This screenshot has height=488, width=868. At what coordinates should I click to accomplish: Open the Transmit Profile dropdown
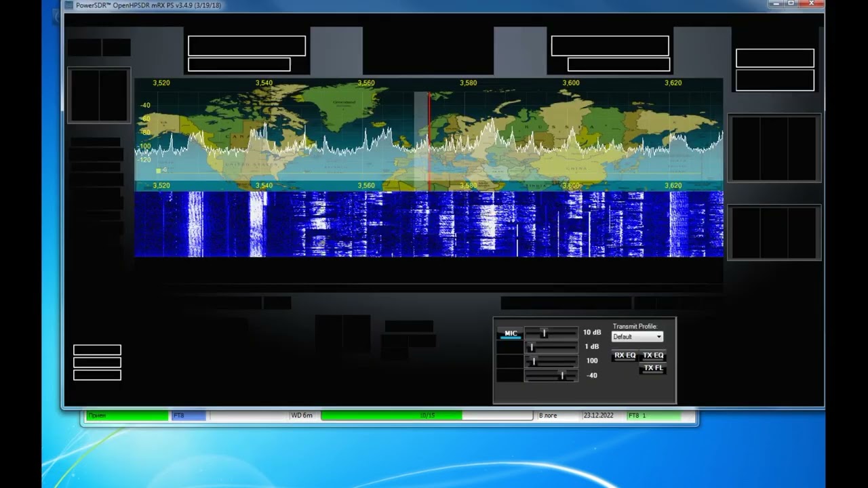[637, 337]
